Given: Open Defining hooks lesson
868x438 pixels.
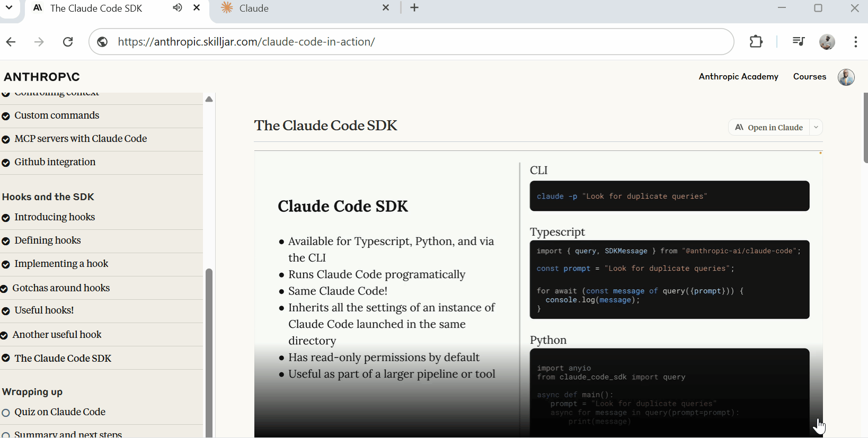Looking at the screenshot, I should click(48, 240).
